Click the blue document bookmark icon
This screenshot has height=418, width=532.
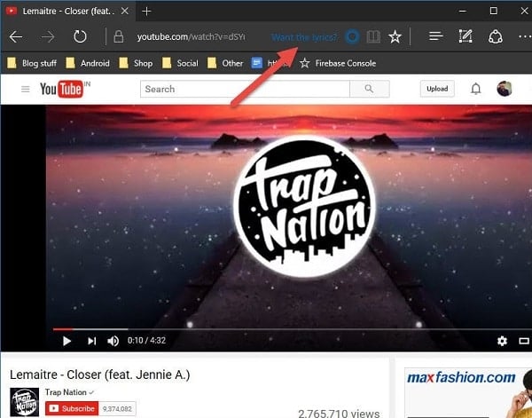pyautogui.click(x=257, y=63)
